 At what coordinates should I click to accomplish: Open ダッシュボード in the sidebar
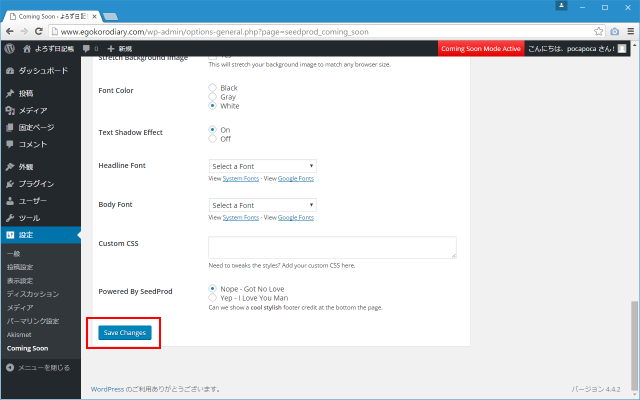(x=43, y=71)
